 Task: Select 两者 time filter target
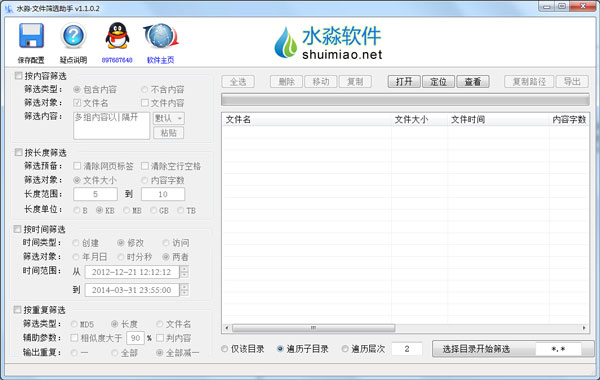pos(166,256)
